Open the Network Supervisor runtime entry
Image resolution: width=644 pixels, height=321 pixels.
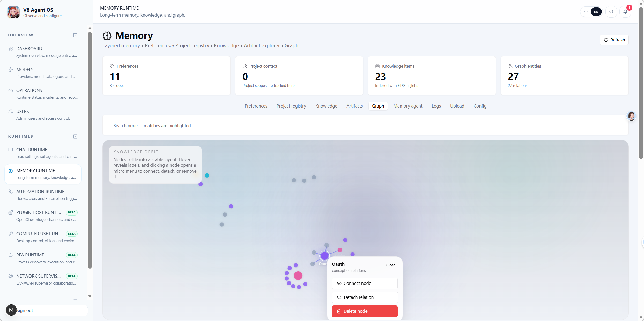[38, 276]
